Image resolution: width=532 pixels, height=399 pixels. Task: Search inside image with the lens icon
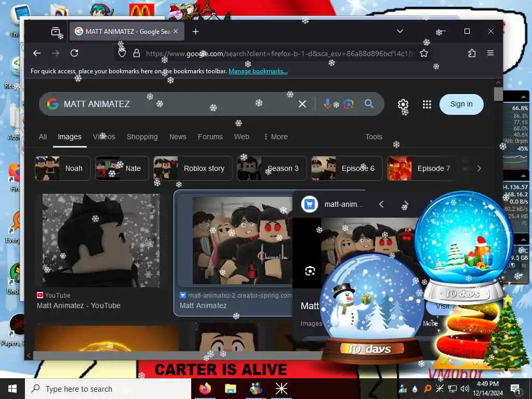coord(310,271)
